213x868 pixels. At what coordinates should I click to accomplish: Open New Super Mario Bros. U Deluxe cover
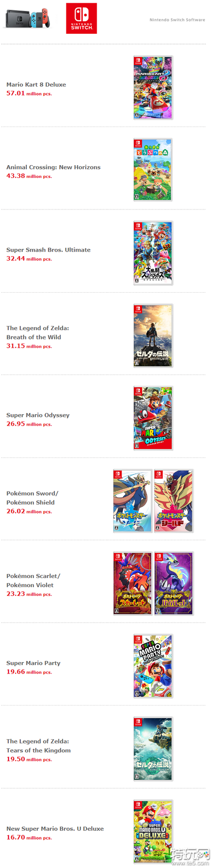(x=153, y=832)
